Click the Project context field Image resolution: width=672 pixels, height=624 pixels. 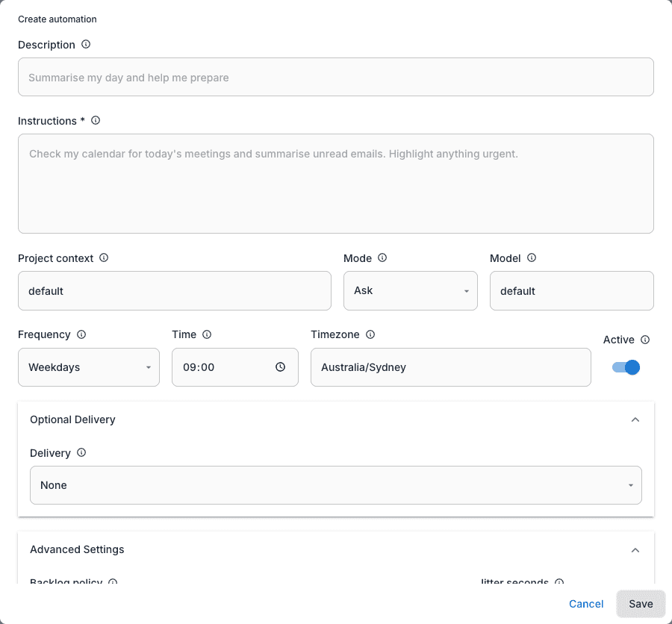point(175,290)
